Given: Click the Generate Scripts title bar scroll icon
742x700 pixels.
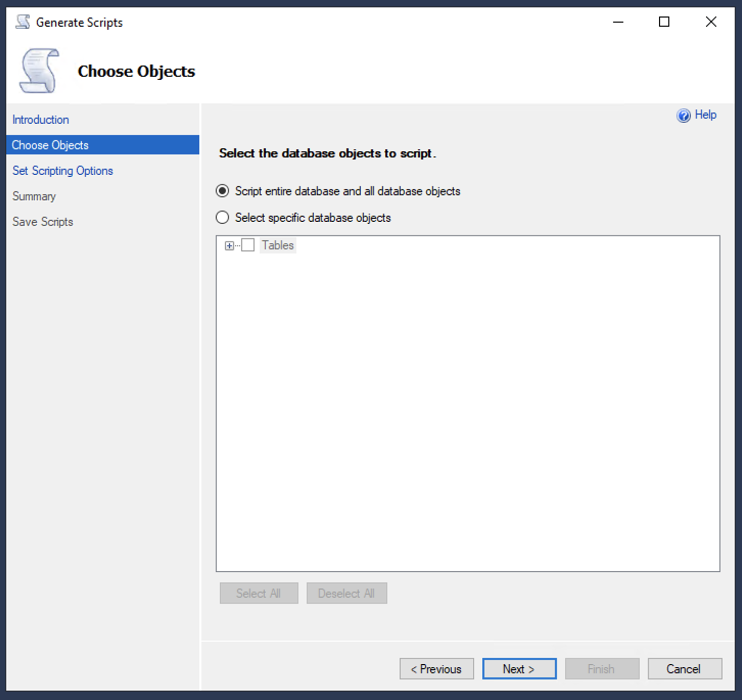Looking at the screenshot, I should [22, 22].
